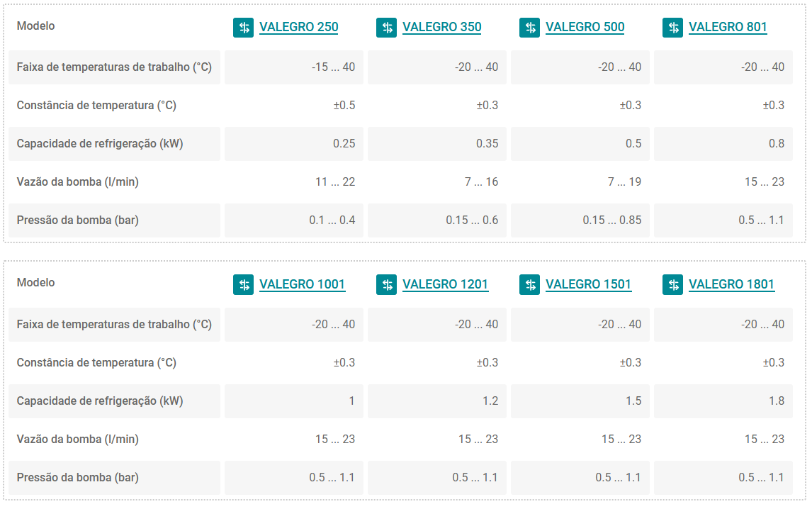Select the '7 ... 19' pump flow value

click(624, 182)
